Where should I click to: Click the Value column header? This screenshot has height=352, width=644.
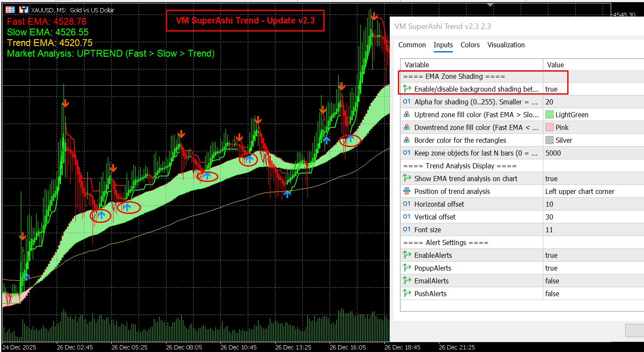(x=594, y=65)
